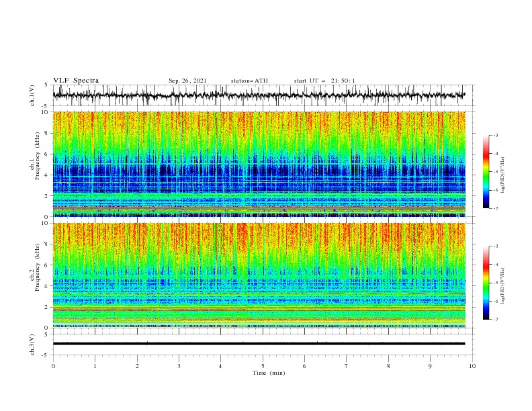The height and width of the screenshot is (411, 532).
Task: Click the ch.1 voltage waveform trace
Action: pyautogui.click(x=259, y=95)
